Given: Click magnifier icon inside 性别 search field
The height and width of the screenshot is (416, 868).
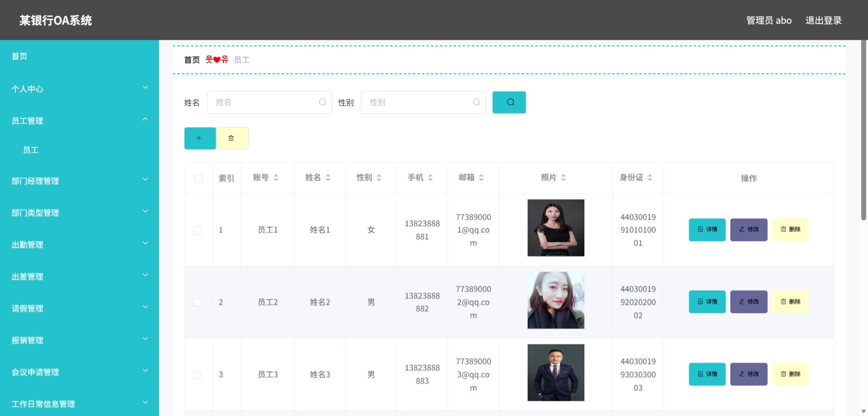Looking at the screenshot, I should pyautogui.click(x=477, y=102).
